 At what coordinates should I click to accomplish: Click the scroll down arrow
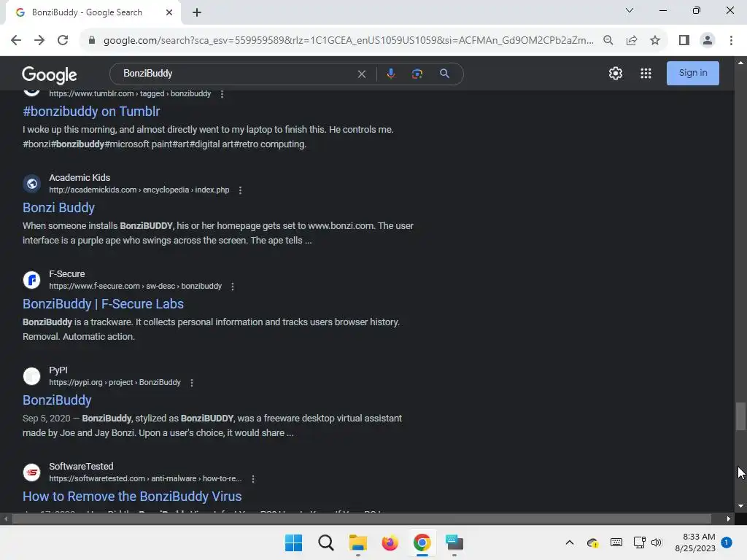click(740, 506)
